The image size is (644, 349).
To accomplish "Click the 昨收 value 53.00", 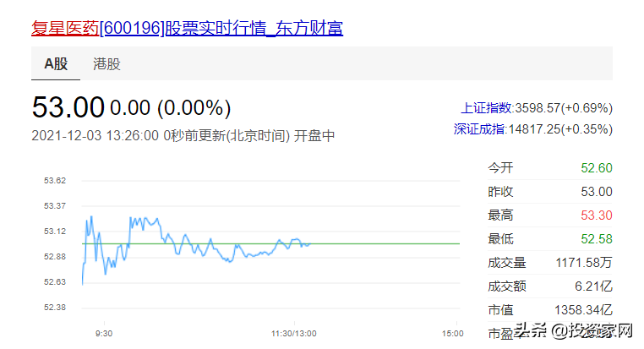I will (x=597, y=191).
